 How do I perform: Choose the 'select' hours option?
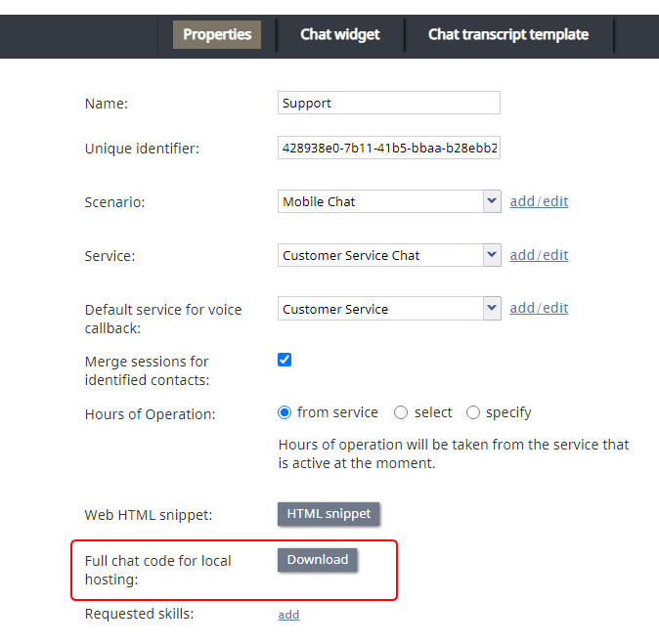tap(401, 412)
